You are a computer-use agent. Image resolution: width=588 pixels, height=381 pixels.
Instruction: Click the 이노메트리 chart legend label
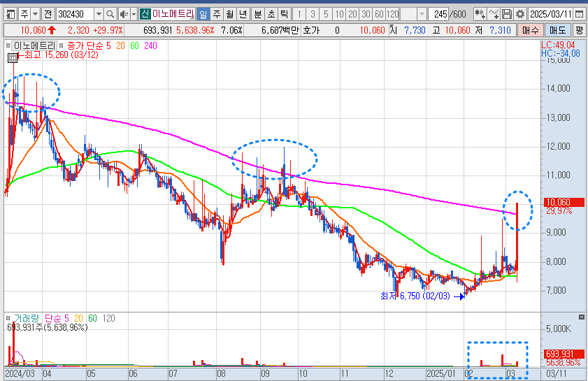[x=34, y=45]
